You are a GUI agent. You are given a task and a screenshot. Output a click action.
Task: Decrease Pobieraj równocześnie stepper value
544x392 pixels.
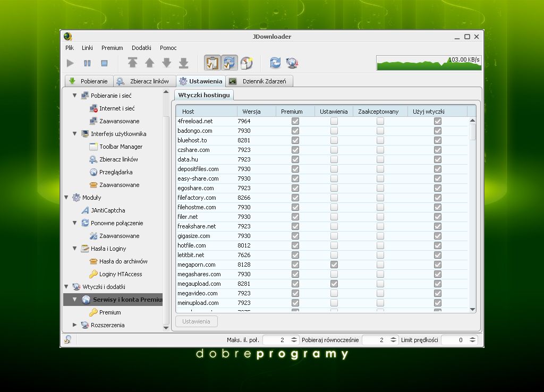393,342
